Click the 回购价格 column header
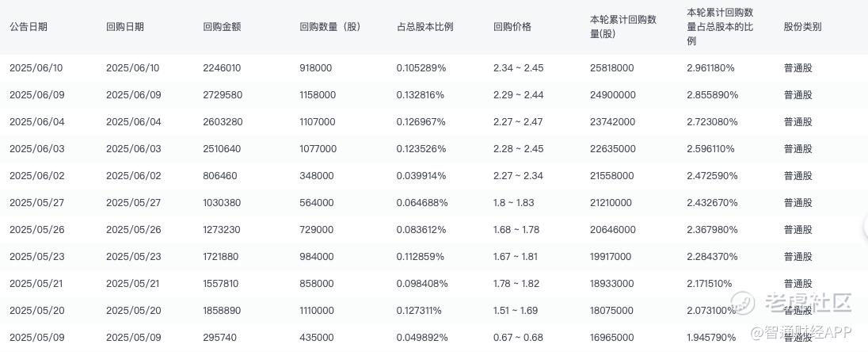Screen dimensions: 868x352 [512, 26]
